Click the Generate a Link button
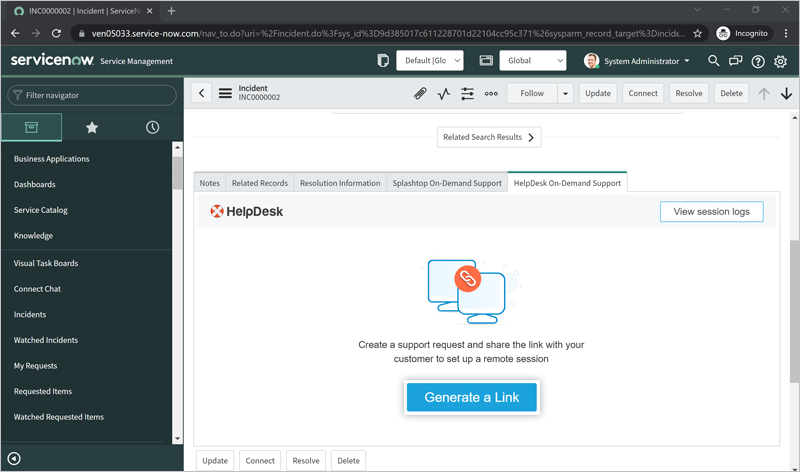This screenshot has width=800, height=472. pyautogui.click(x=472, y=397)
